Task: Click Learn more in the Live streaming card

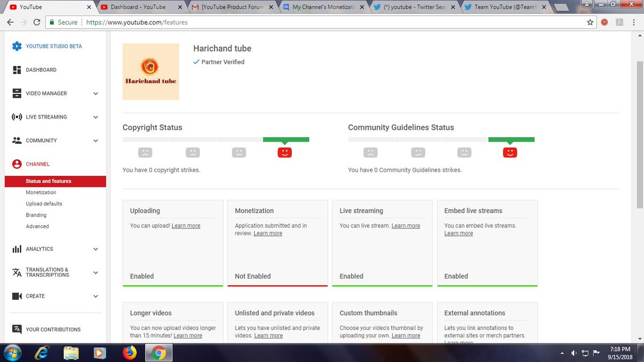Action: [x=406, y=226]
